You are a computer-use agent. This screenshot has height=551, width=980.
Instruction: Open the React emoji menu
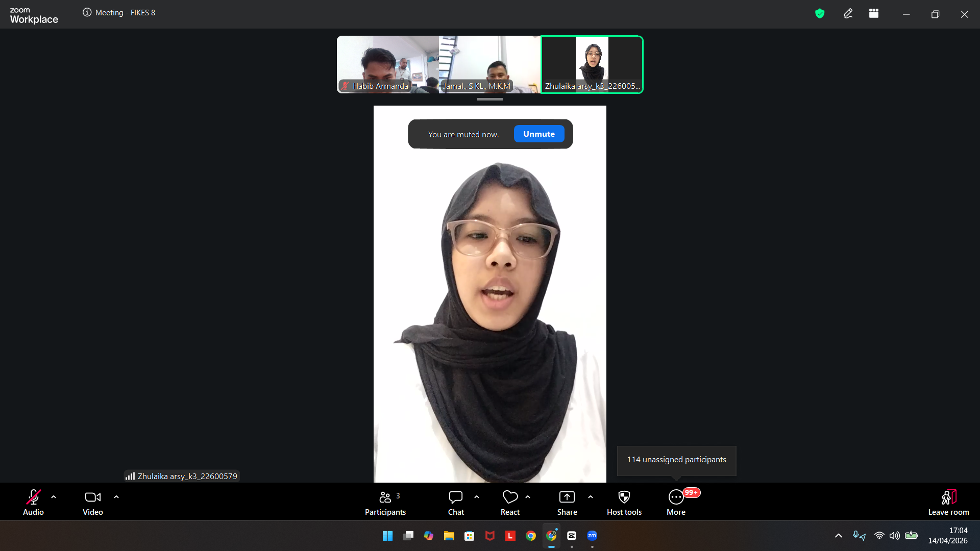pos(510,503)
